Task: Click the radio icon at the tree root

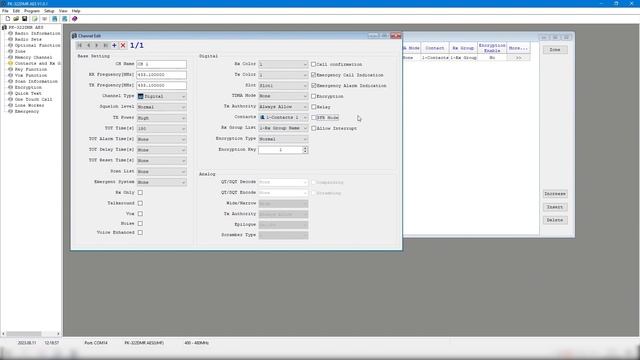Action: point(4,27)
